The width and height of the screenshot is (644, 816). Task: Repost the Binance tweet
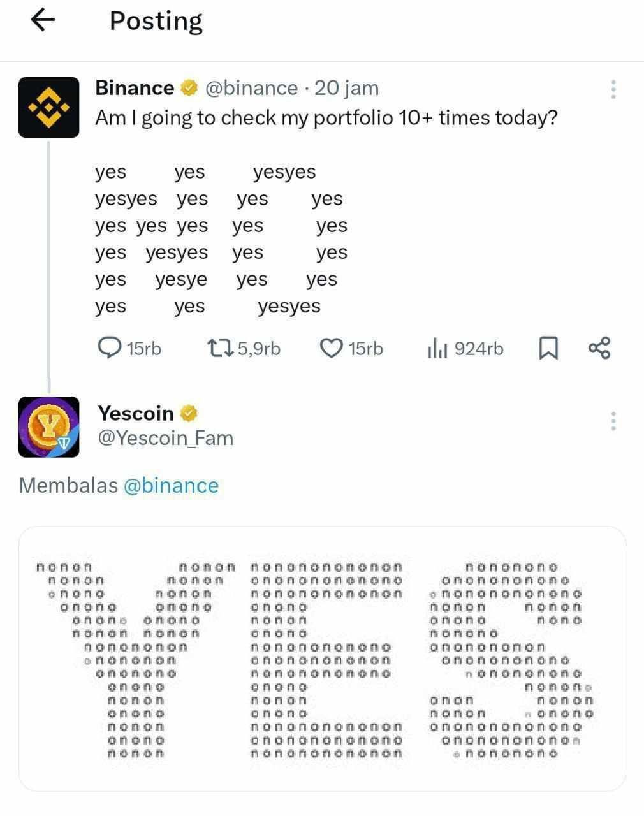[221, 348]
